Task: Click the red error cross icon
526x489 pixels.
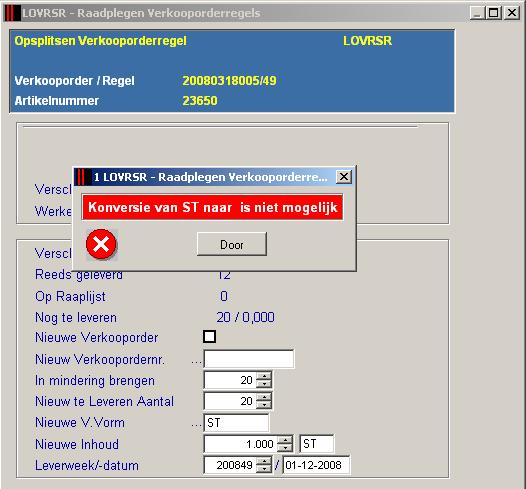Action: 101,244
